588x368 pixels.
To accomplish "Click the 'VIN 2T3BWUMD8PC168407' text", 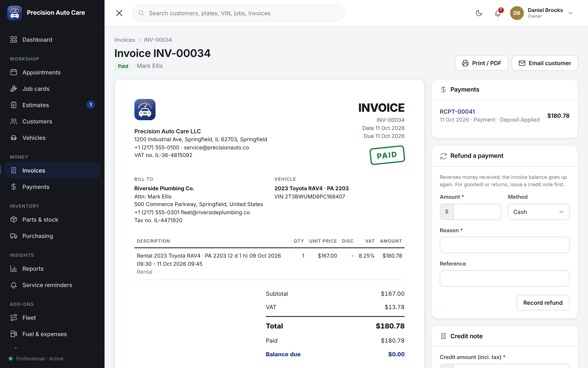I will [x=310, y=197].
